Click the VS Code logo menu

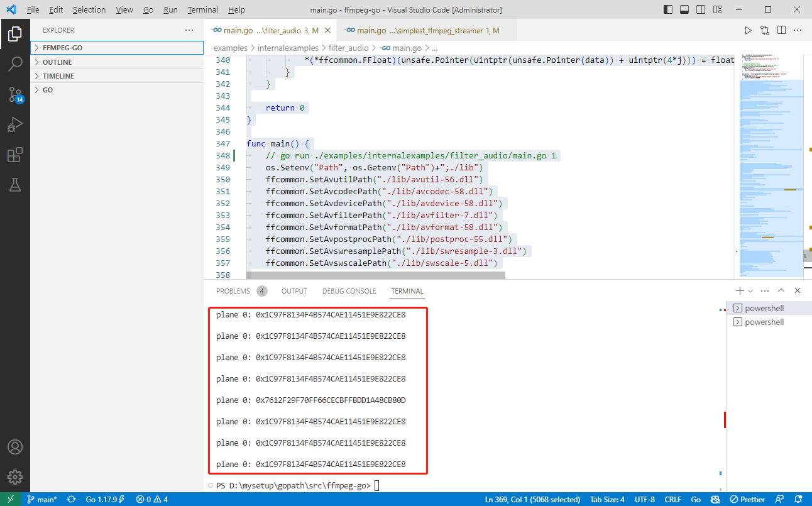tap(11, 9)
